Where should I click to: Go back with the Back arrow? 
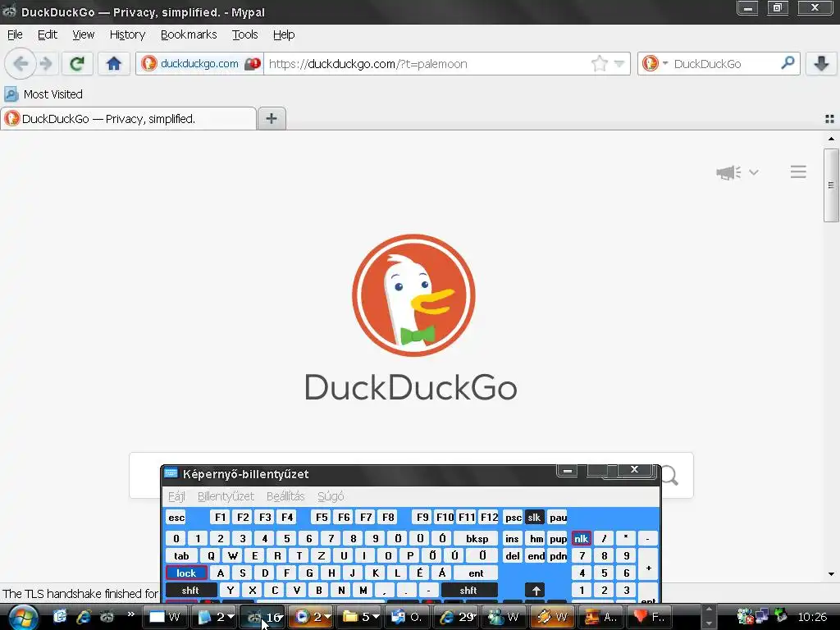21,64
